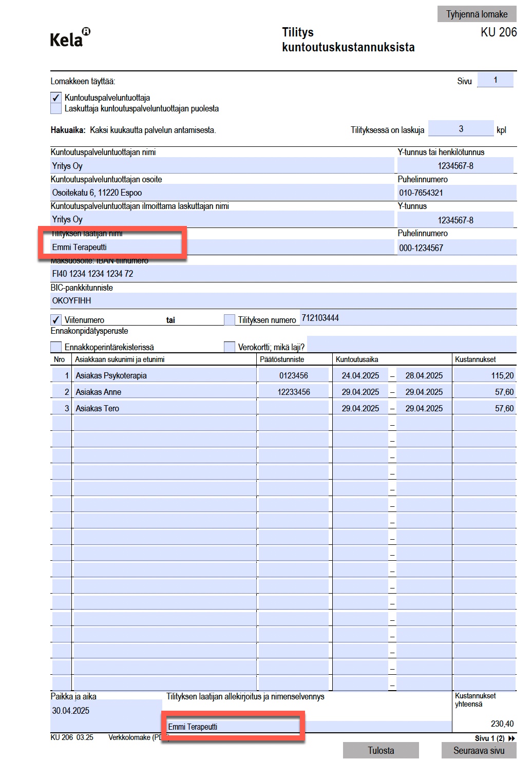Edit the date field showing 30.04.2025
This screenshot has height=760, width=532.
tap(106, 711)
